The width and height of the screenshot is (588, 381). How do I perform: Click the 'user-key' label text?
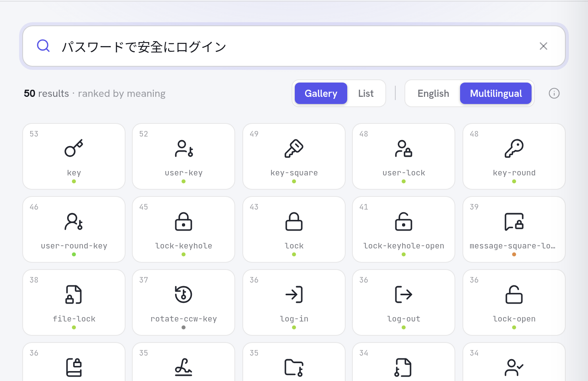point(184,173)
